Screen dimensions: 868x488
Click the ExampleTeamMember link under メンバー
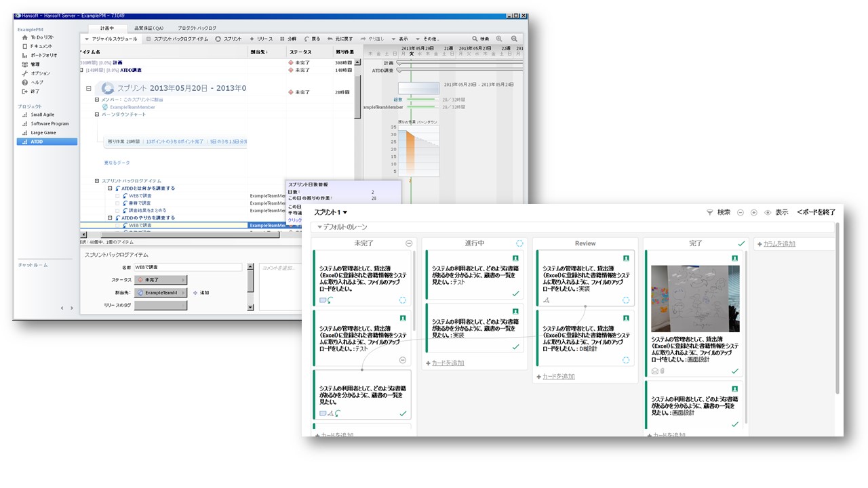[x=132, y=106]
